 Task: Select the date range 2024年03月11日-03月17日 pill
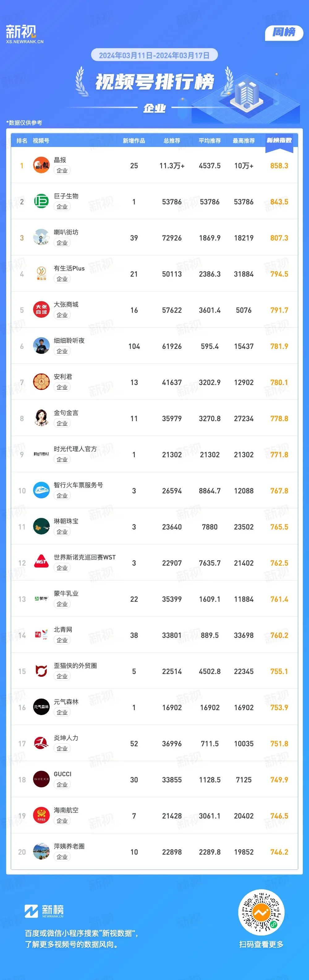click(x=154, y=56)
